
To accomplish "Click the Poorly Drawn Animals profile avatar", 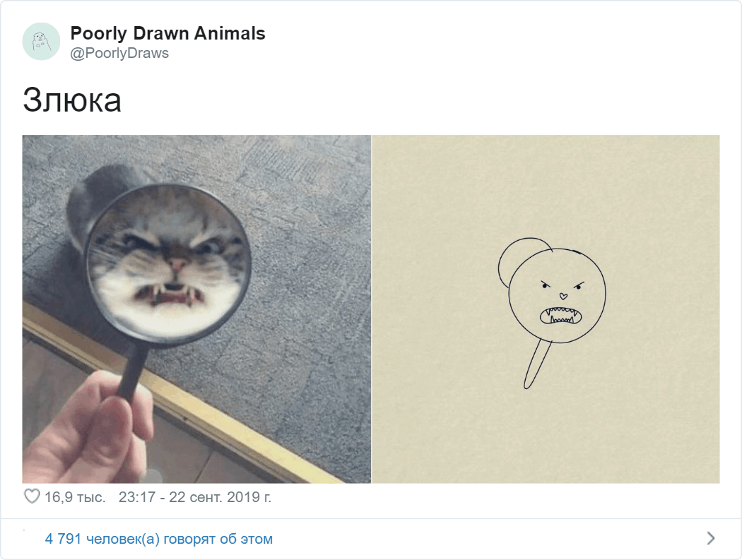I will tap(41, 41).
